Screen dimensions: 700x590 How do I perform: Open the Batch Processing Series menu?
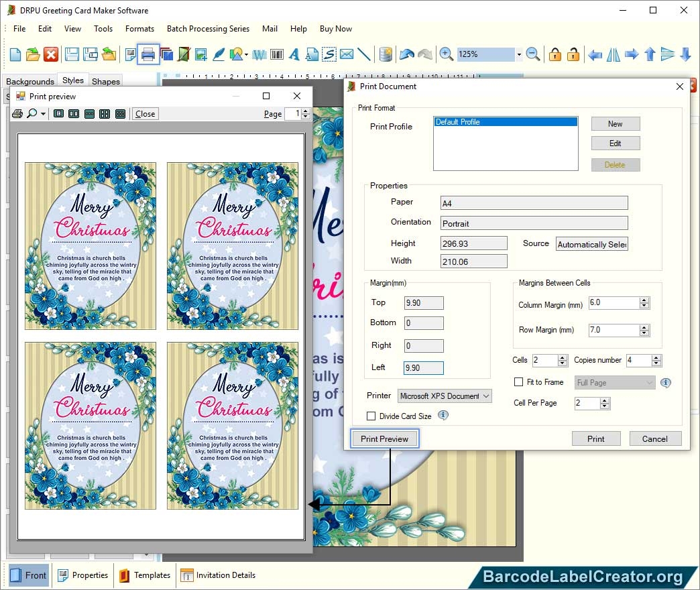pyautogui.click(x=208, y=29)
